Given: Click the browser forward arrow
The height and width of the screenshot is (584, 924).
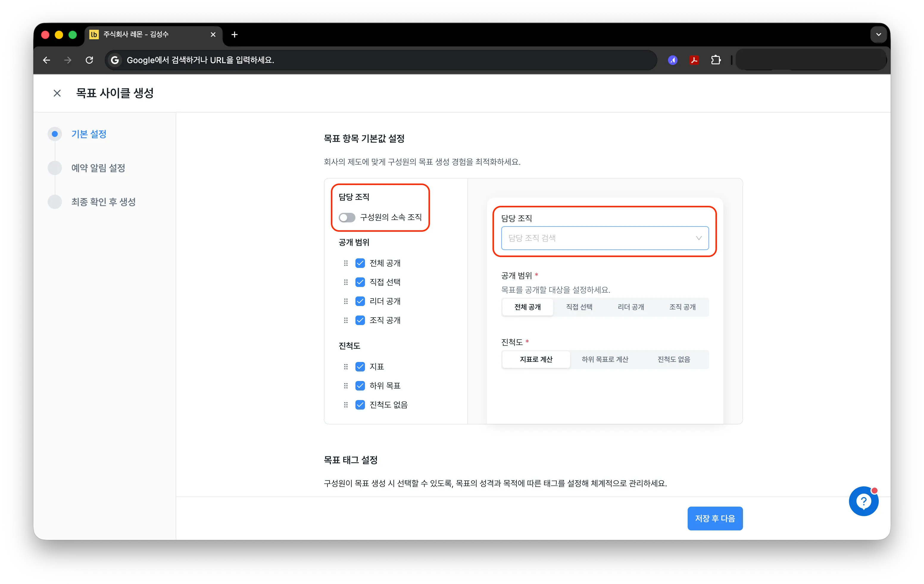Looking at the screenshot, I should click(68, 60).
